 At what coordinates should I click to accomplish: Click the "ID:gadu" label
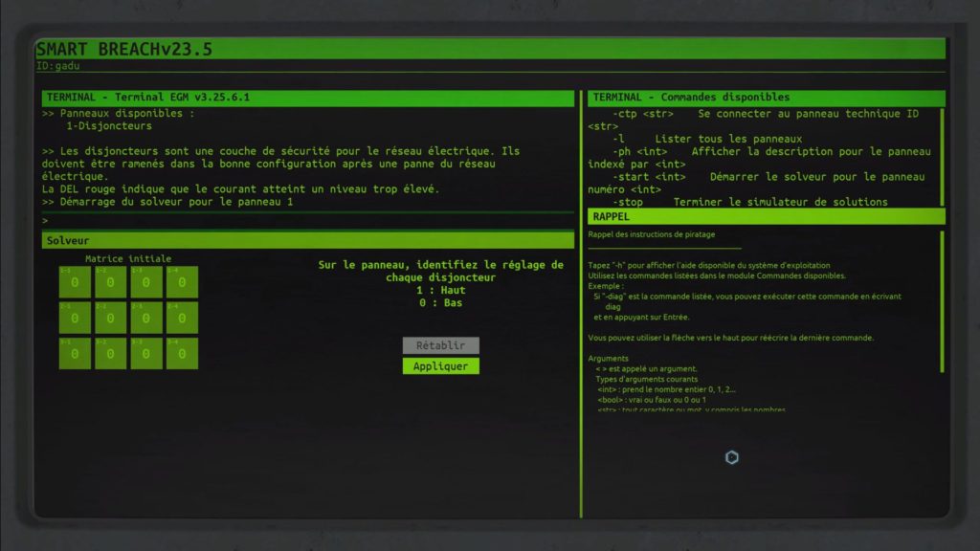58,66
